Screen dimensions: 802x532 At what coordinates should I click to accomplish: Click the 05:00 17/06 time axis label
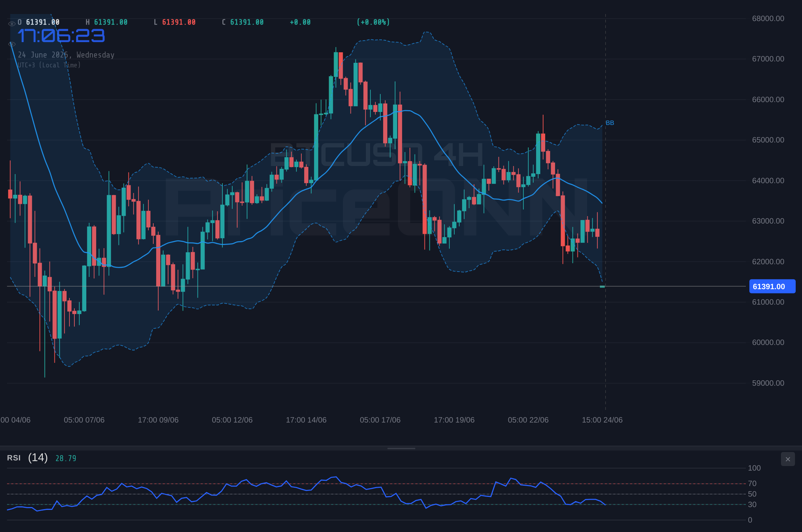[x=380, y=420]
